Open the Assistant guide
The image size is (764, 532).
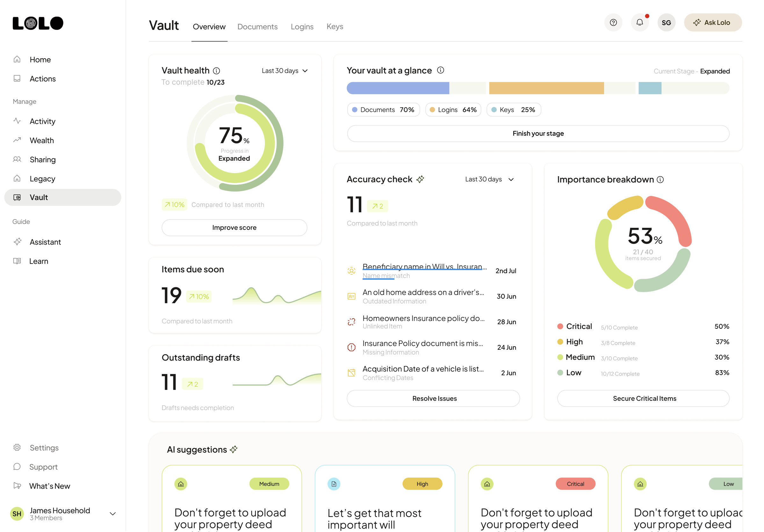[45, 242]
